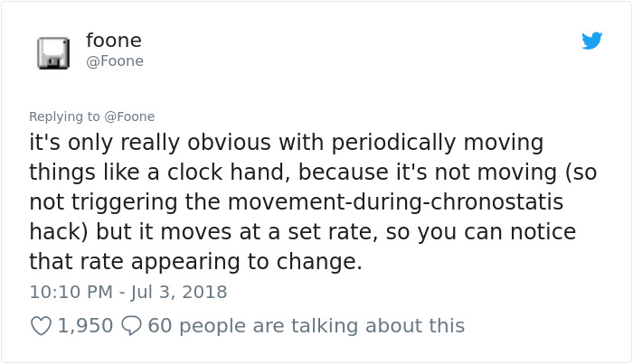Click @Foone in the Replying to line
This screenshot has height=364, width=633.
[x=129, y=117]
